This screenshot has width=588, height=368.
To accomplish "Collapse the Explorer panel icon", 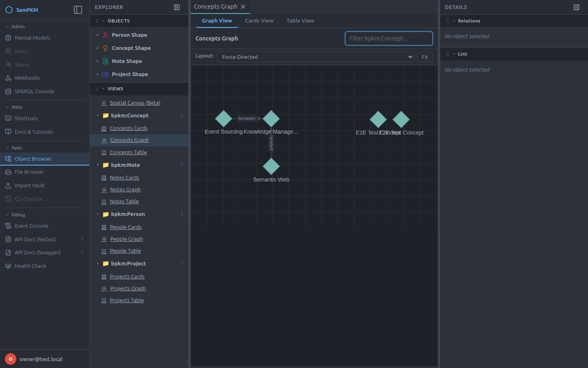I will click(177, 7).
